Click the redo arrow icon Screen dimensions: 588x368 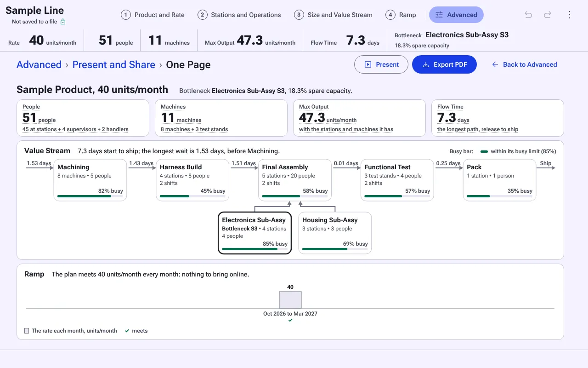(548, 15)
